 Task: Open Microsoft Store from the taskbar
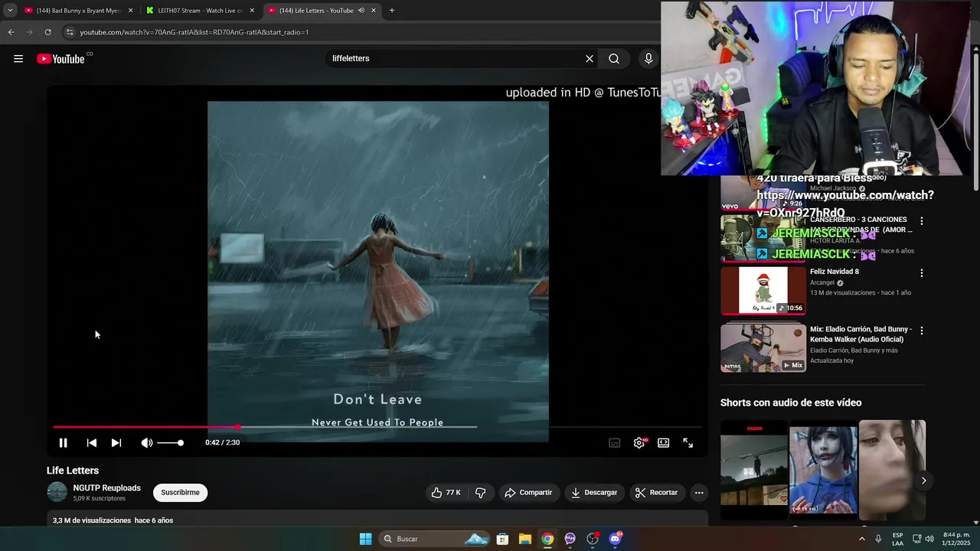click(502, 539)
